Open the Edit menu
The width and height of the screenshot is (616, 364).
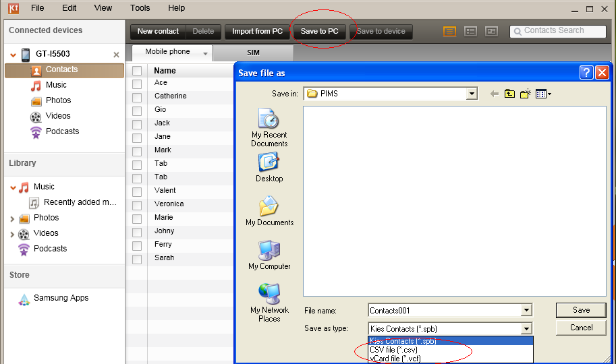[x=69, y=8]
